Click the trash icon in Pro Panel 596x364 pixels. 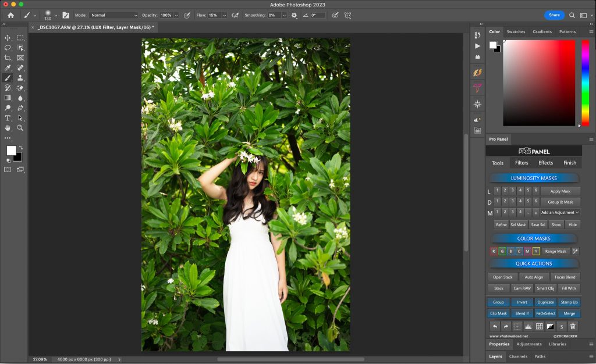click(x=573, y=327)
